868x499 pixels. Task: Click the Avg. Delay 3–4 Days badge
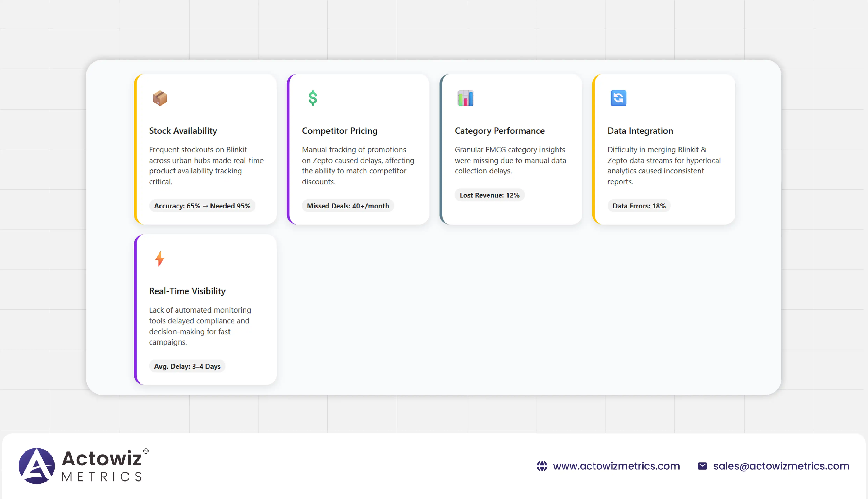pyautogui.click(x=187, y=366)
